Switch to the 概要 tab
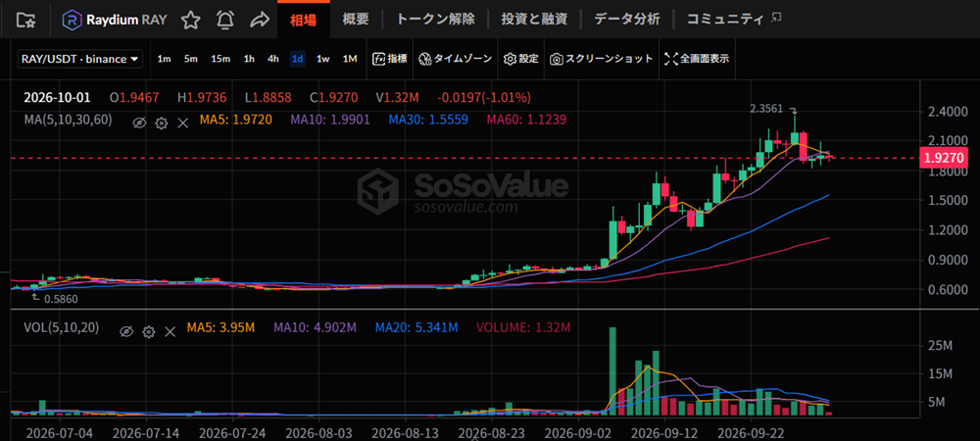 356,20
